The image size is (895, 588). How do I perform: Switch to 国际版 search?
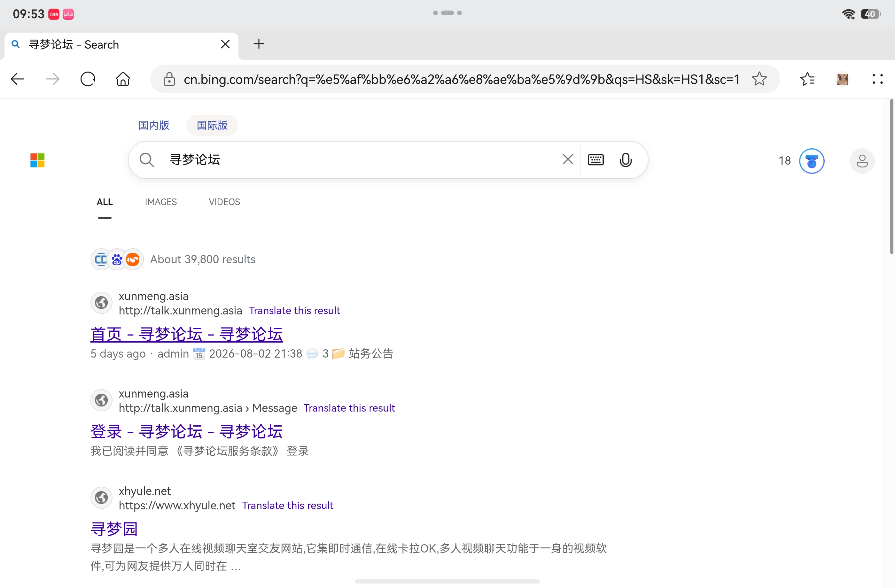(212, 125)
